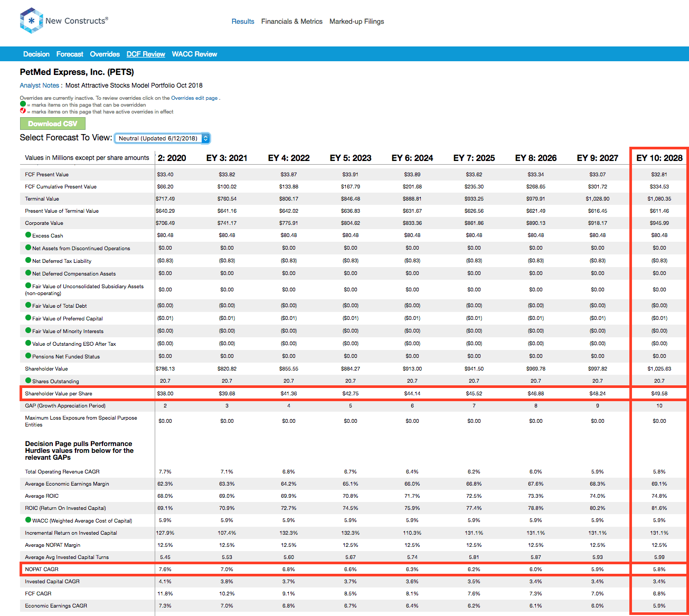Open the Select Forecast To View dropdown
This screenshot has height=616, width=689.
pos(162,138)
